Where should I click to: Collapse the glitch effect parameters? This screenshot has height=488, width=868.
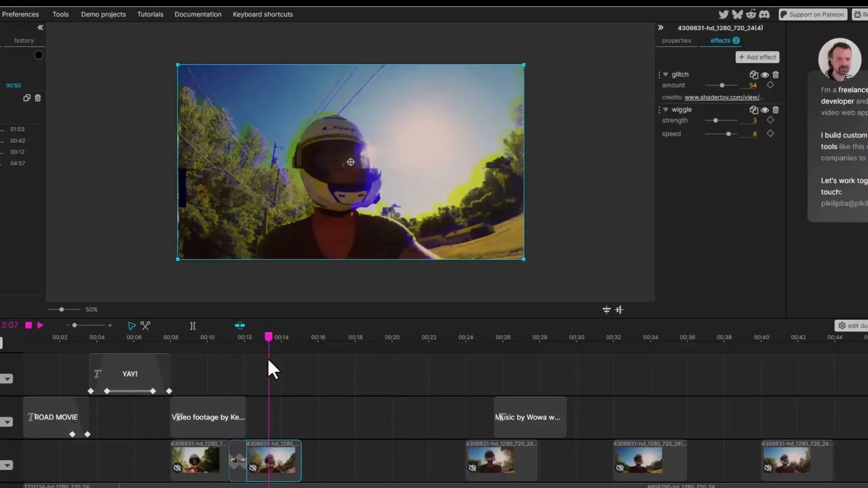point(666,75)
